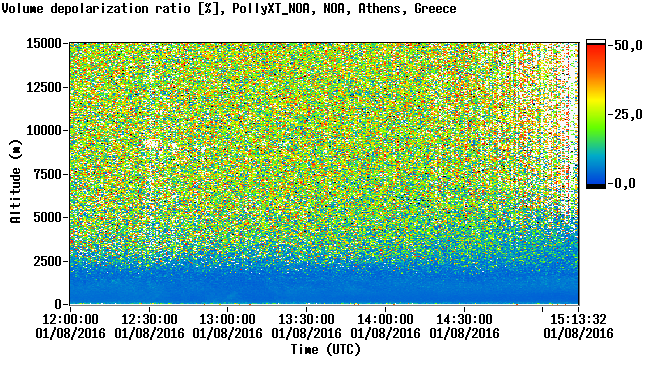Click the 10000 altitude tick label
This screenshot has height=389, width=665.
(44, 131)
